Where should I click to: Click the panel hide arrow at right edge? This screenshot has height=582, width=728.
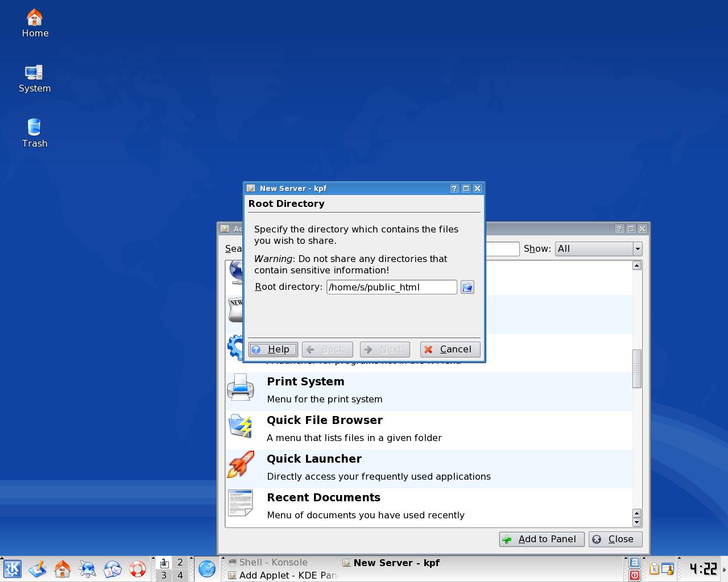(724, 568)
